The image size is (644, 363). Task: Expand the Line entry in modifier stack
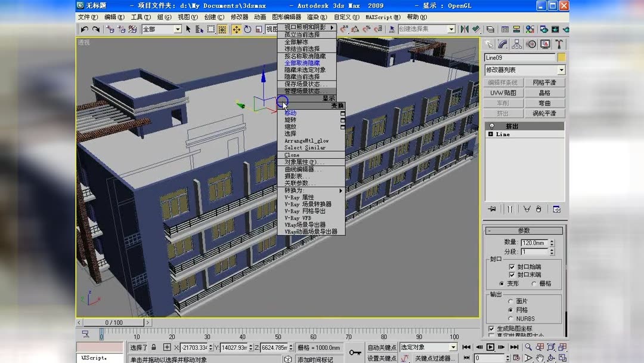(490, 134)
